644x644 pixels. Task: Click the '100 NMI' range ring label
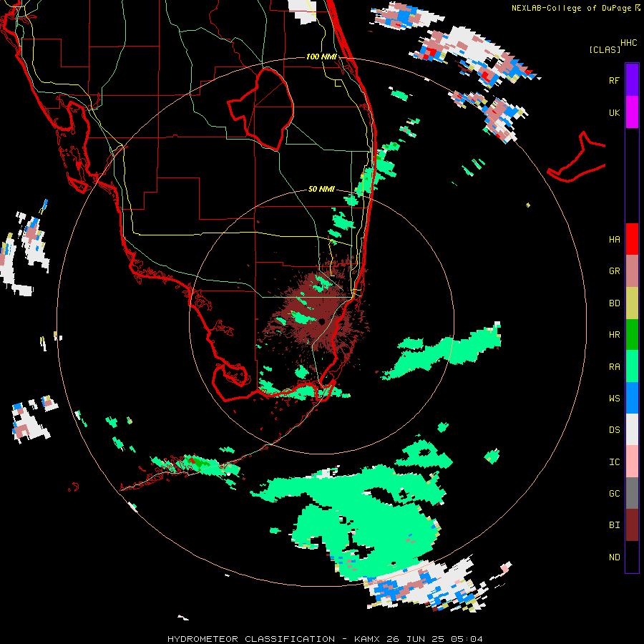[x=321, y=57]
